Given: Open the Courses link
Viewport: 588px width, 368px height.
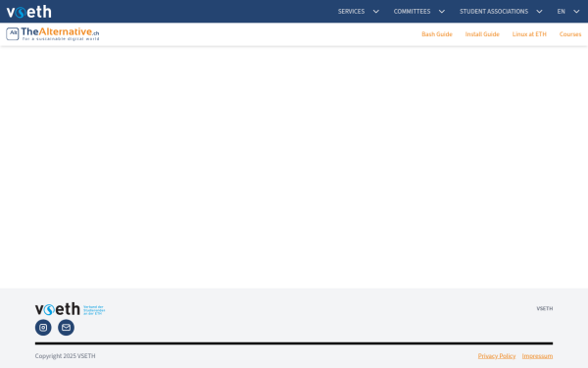Looking at the screenshot, I should pyautogui.click(x=570, y=34).
